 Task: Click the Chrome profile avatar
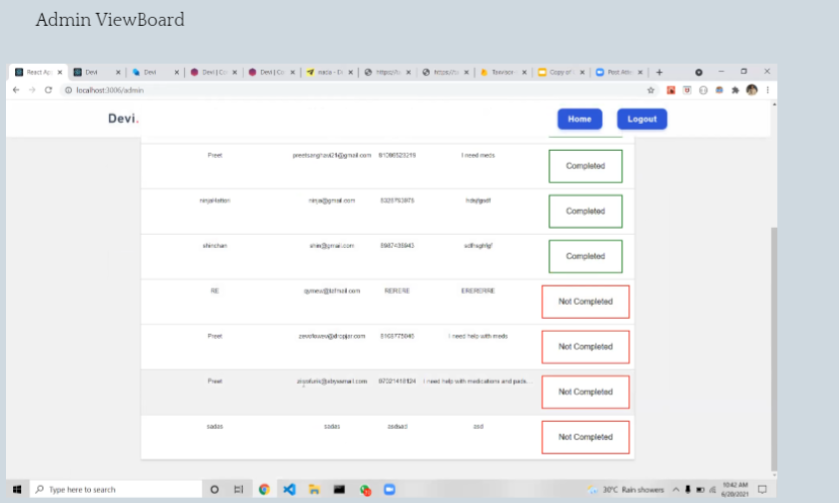pos(752,90)
